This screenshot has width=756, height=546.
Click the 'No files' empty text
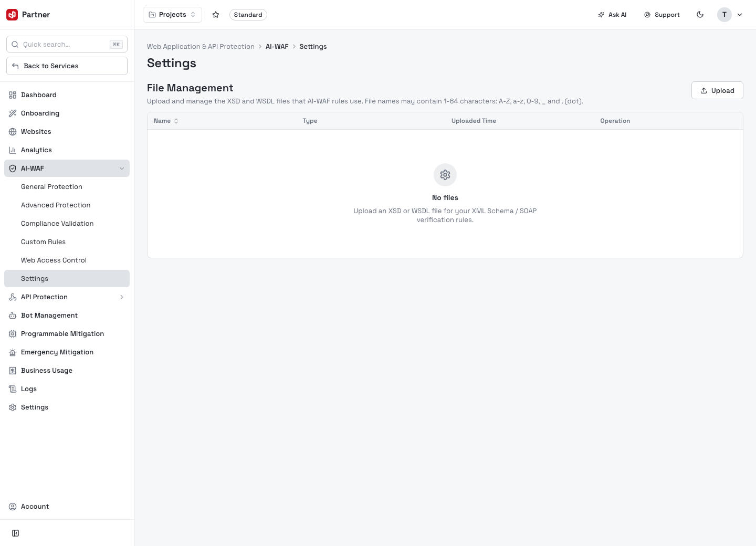point(445,198)
